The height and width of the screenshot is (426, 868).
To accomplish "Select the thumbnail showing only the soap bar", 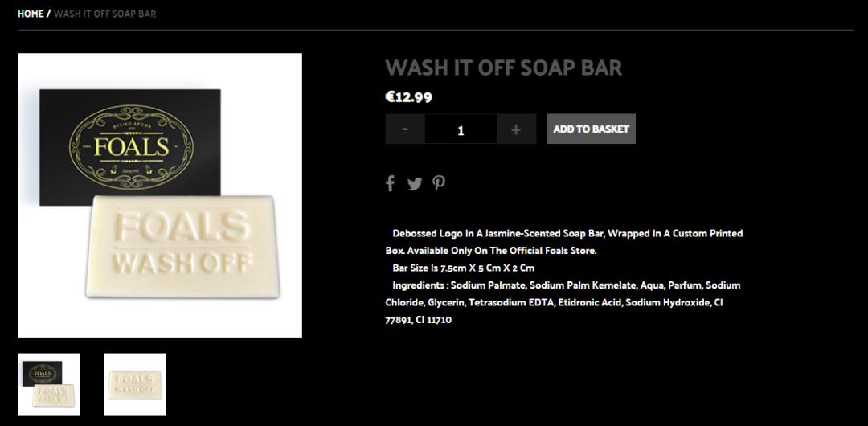I will point(135,384).
